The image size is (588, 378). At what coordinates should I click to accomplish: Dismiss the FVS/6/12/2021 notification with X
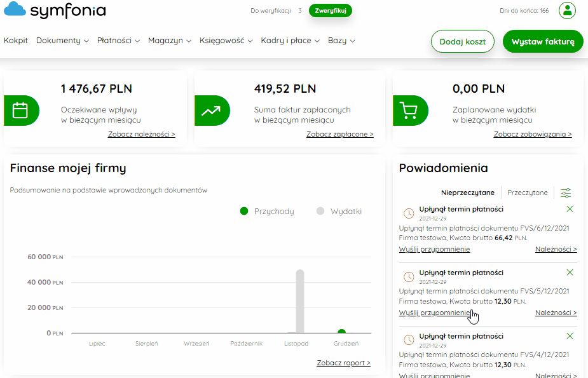click(x=570, y=209)
